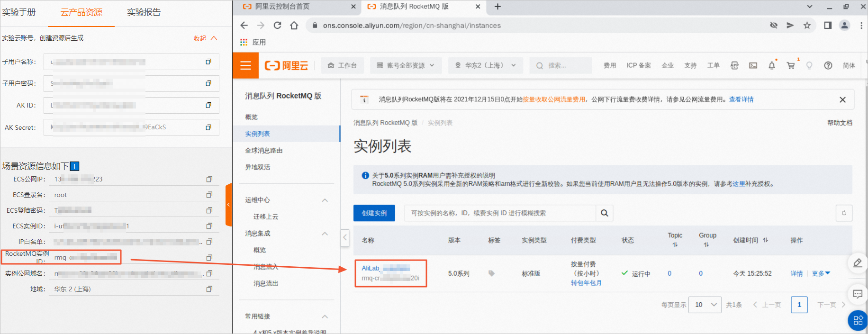Click the 转包年包月 link
Viewport: 868px width, 334px height.
586,283
